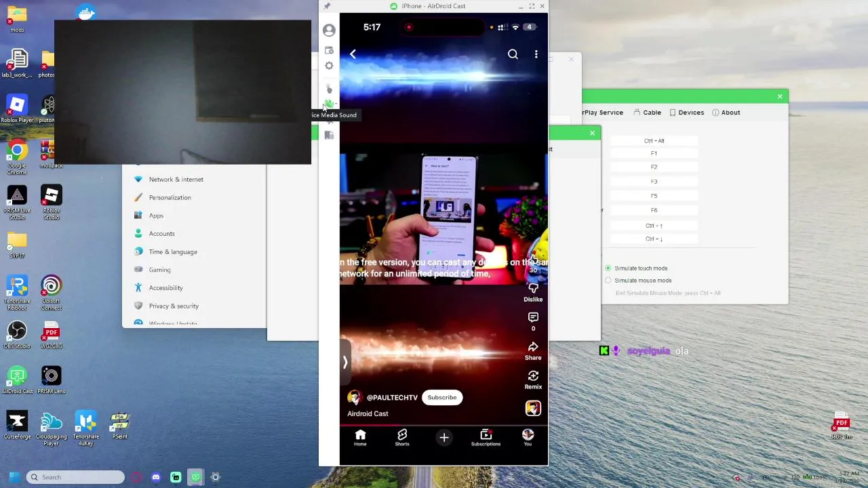Click the Ubisoft Connect desktop icon
Viewport: 868px width, 488px height.
click(x=51, y=292)
